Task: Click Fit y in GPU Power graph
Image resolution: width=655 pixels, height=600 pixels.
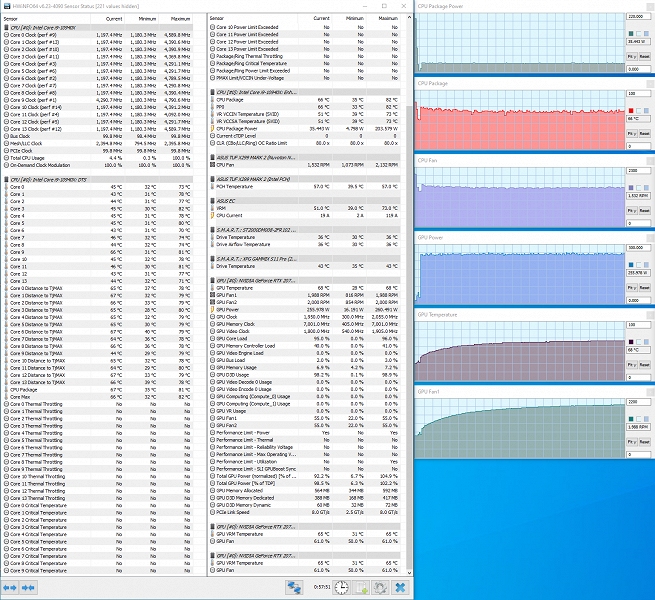Action: 632,288
